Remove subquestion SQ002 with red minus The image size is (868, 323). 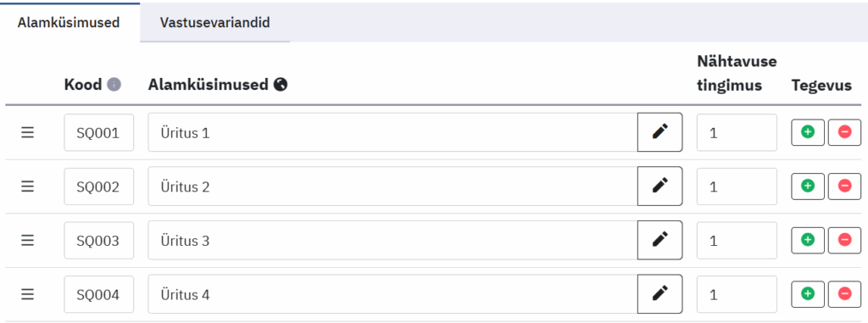click(x=845, y=187)
